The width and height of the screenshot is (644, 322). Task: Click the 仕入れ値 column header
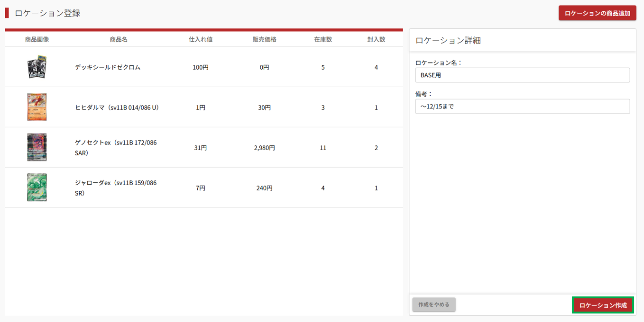(x=201, y=39)
